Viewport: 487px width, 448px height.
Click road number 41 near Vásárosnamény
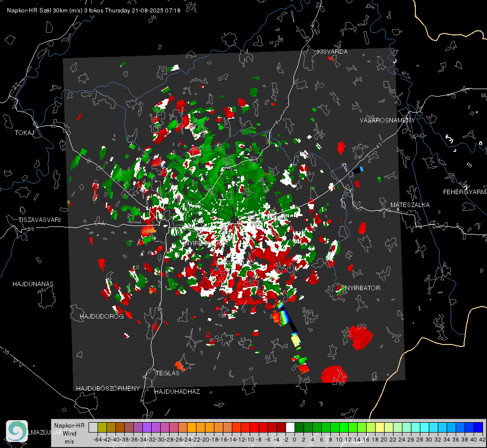point(378,145)
